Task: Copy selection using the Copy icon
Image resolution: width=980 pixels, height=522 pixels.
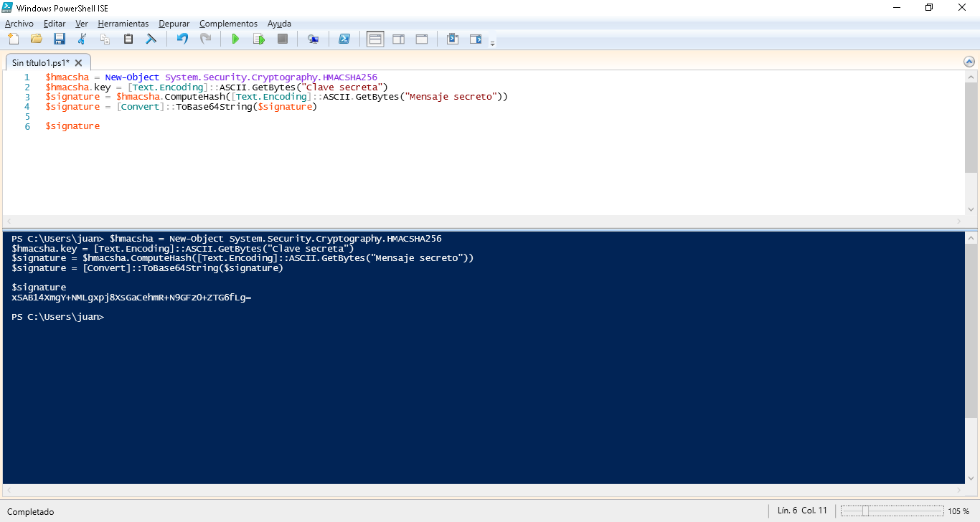Action: (x=105, y=39)
